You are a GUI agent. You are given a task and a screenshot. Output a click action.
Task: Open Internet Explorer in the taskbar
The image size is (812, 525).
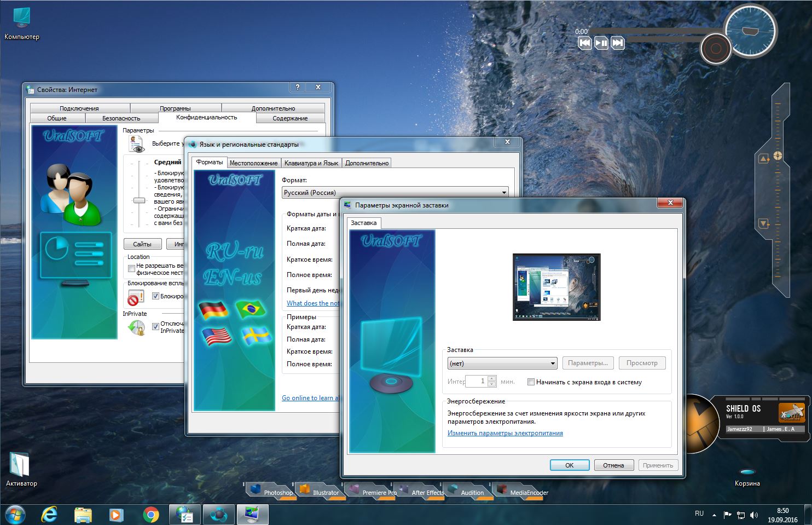(x=49, y=515)
